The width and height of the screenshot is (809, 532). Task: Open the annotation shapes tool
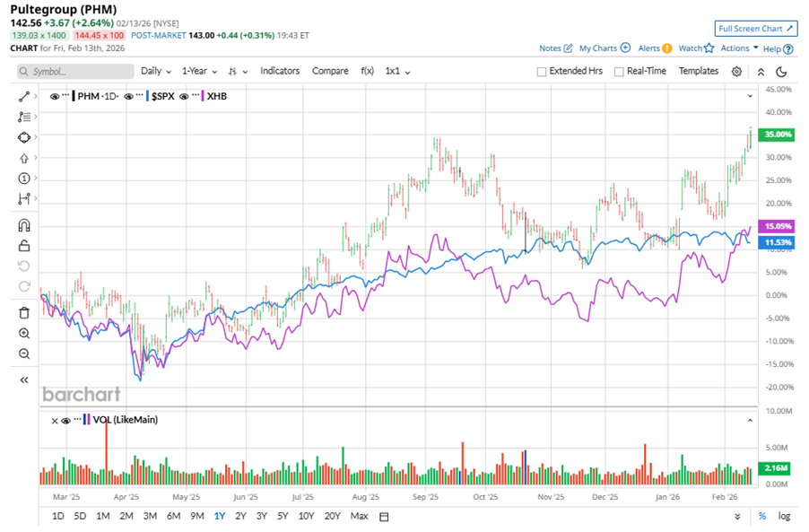click(x=24, y=137)
